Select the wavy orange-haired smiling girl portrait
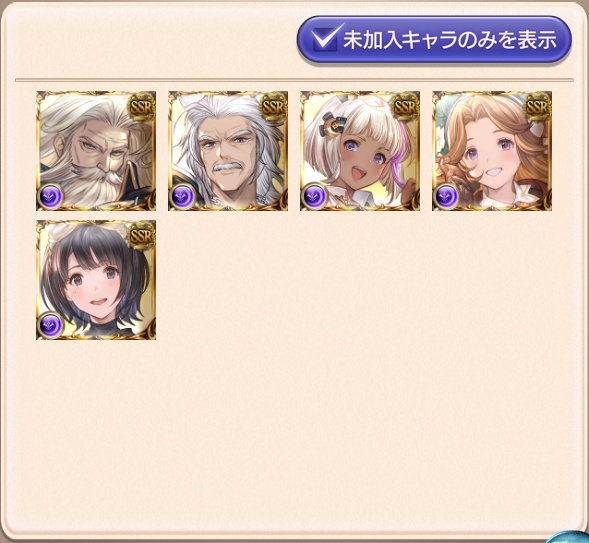589x543 pixels. (x=492, y=151)
